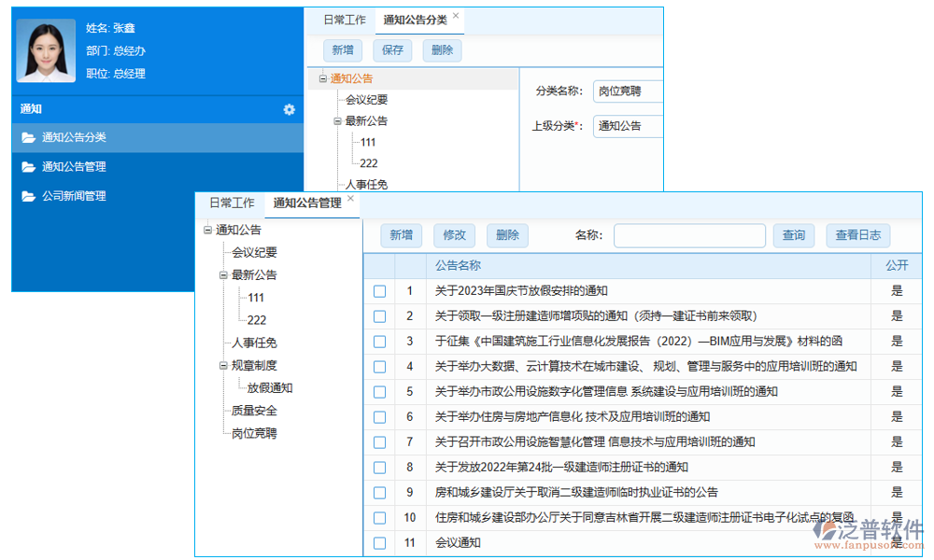
Task: Click the 查看日志 button
Action: pos(858,235)
